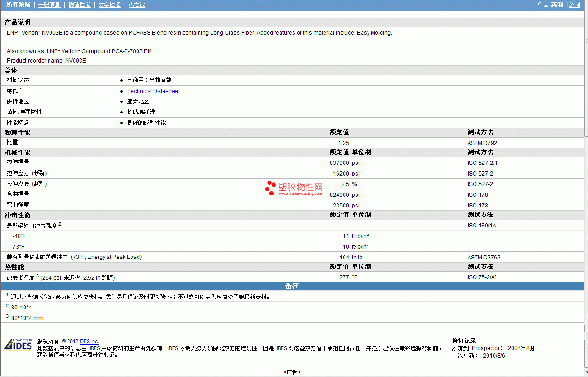Switch to the 一般信息 tab
Viewport: 588px width, 377px height.
(x=49, y=5)
